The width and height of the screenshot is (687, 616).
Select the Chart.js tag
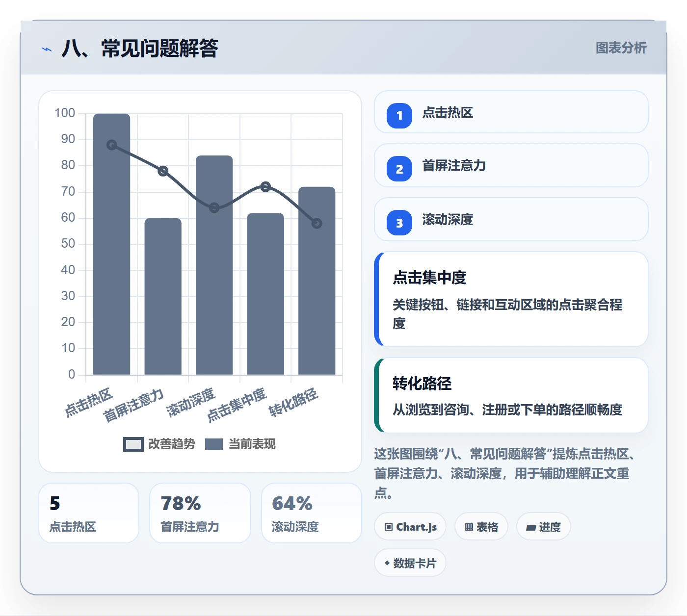point(410,527)
